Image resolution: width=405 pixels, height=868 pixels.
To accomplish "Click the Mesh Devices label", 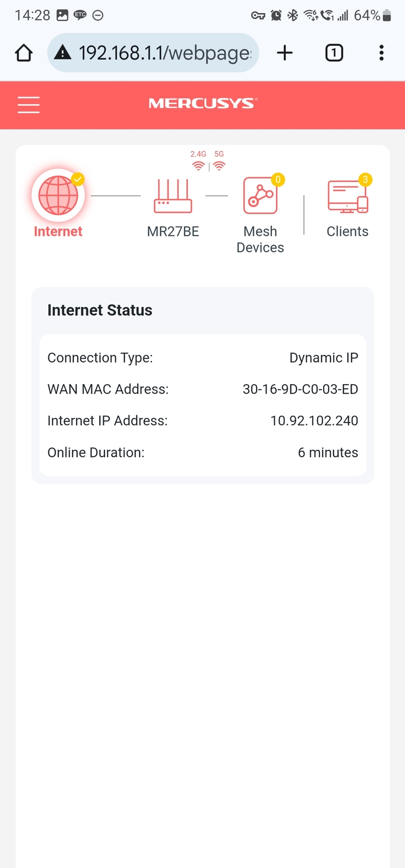I will (260, 240).
